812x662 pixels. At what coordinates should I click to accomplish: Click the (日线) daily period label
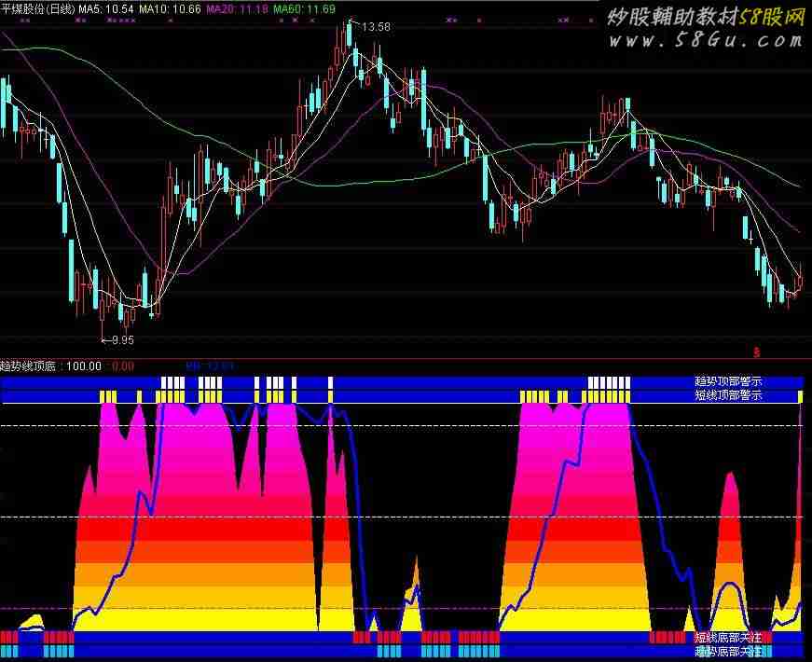[x=61, y=7]
